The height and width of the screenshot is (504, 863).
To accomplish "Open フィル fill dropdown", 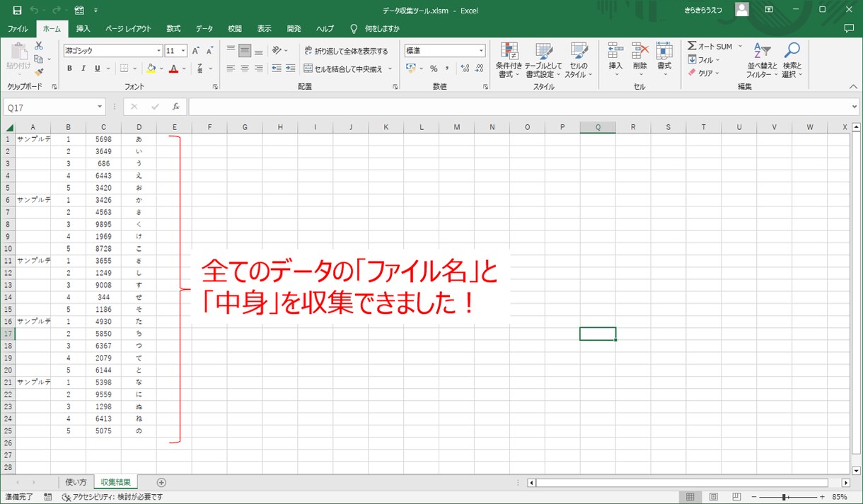I will coord(704,60).
